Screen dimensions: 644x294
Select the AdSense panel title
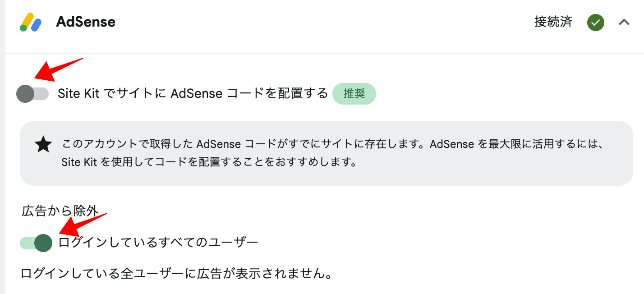point(85,21)
